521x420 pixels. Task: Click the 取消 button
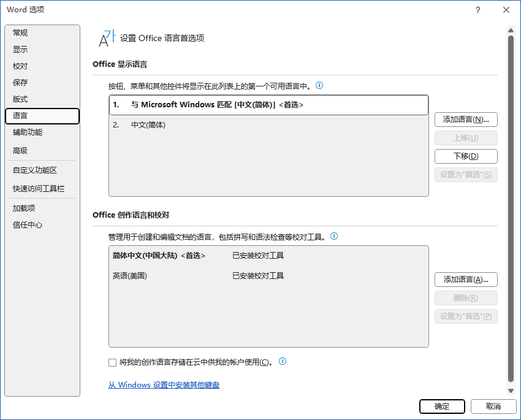pos(493,407)
